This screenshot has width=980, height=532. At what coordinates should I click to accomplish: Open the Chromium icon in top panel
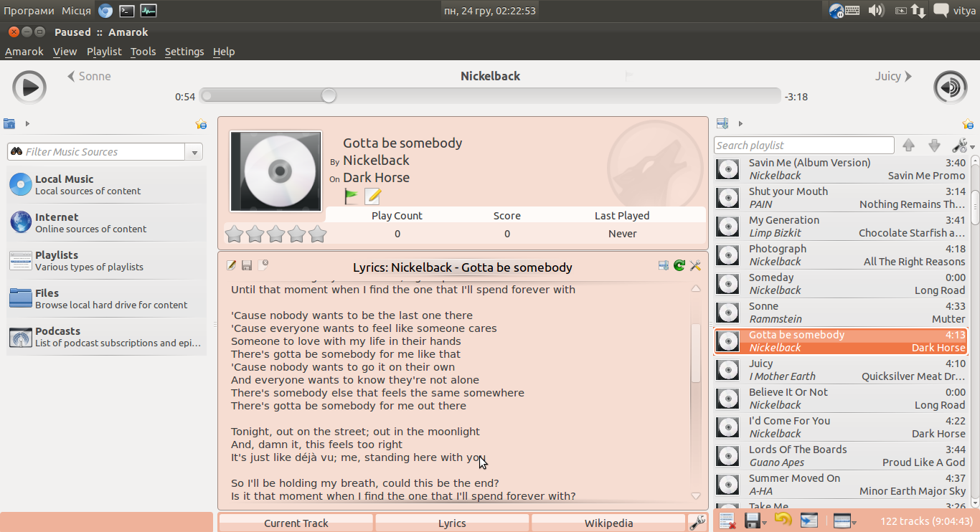point(105,10)
